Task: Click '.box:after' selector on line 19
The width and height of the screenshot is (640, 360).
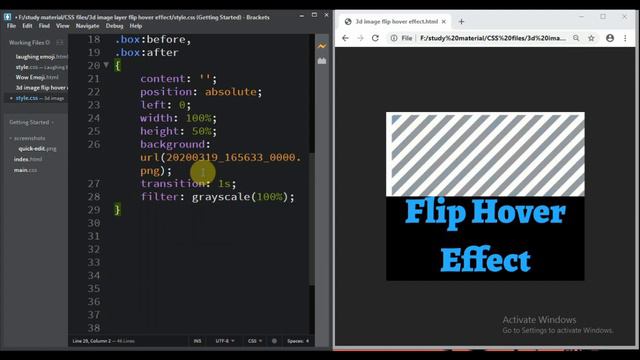Action: click(x=147, y=53)
